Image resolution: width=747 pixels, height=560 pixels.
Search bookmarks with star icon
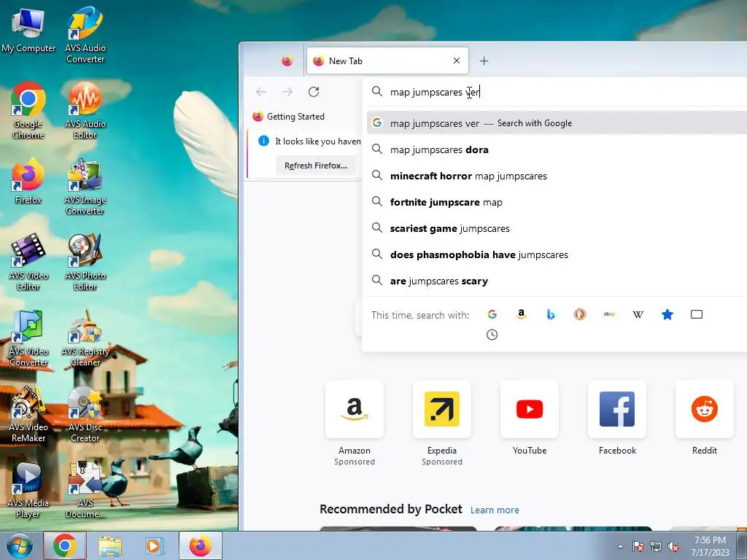(x=667, y=314)
